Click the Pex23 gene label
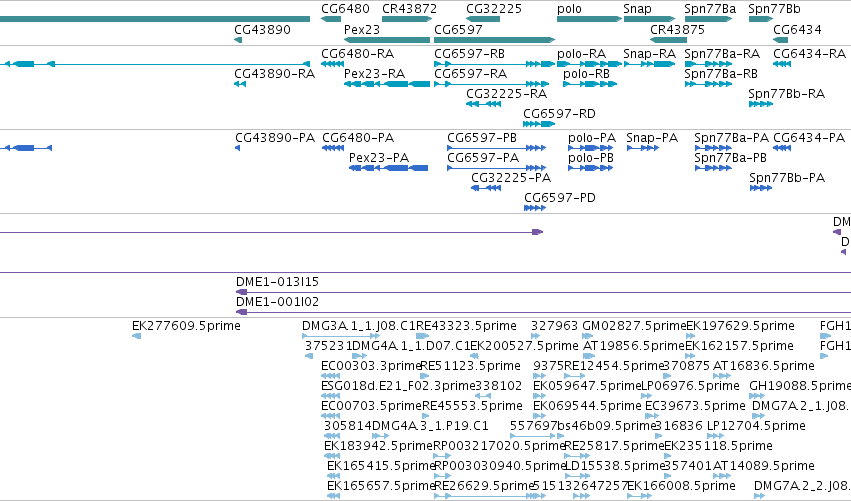The height and width of the screenshot is (501, 851). [x=362, y=29]
